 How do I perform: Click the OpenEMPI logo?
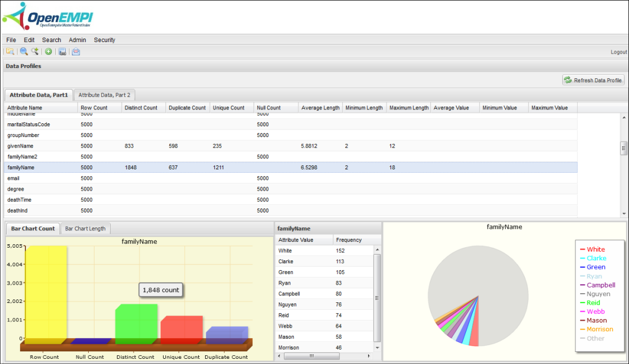click(47, 17)
